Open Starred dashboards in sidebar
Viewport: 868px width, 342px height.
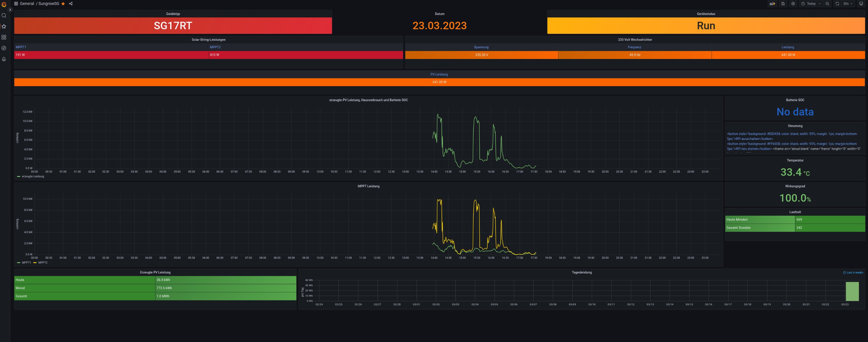(x=4, y=26)
